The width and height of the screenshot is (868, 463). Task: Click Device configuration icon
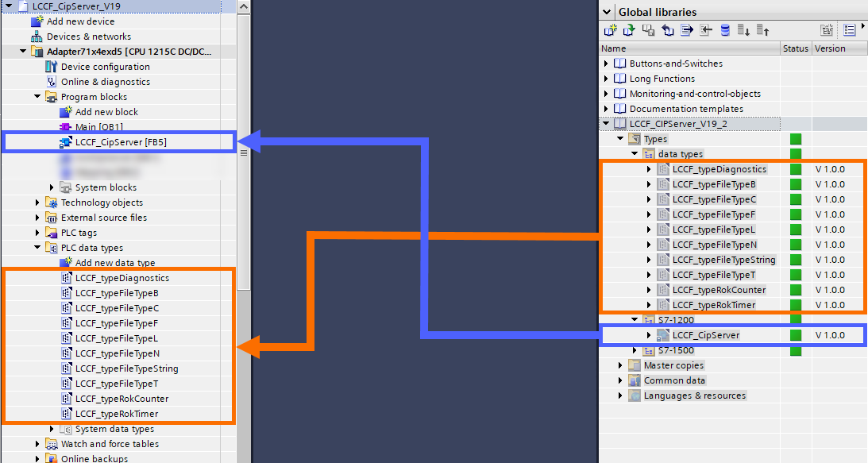click(x=51, y=67)
